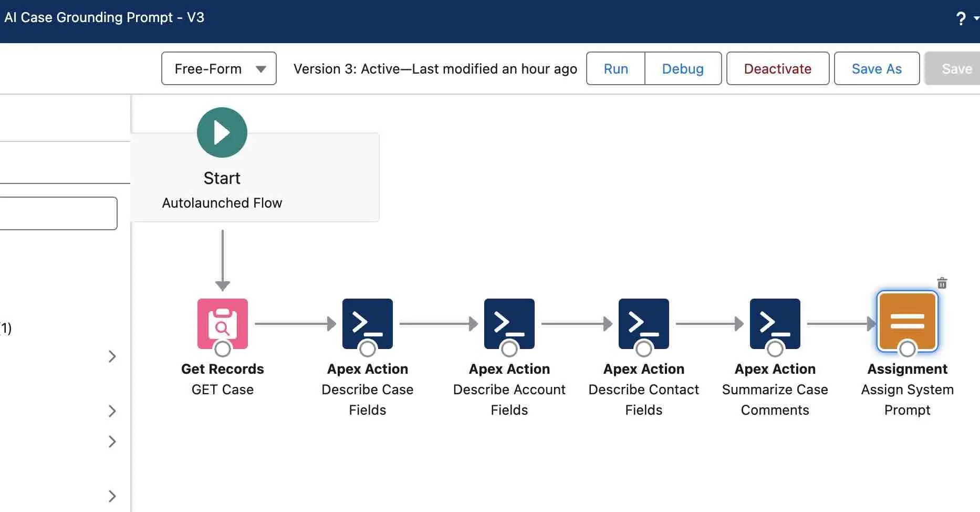Click the 'GET Case' label
This screenshot has height=512, width=980.
point(223,390)
